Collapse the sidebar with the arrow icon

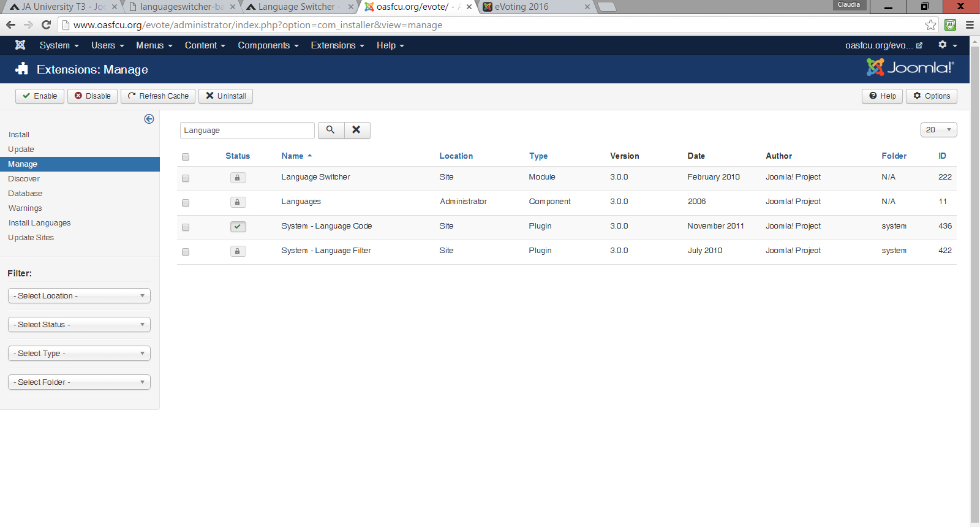149,119
